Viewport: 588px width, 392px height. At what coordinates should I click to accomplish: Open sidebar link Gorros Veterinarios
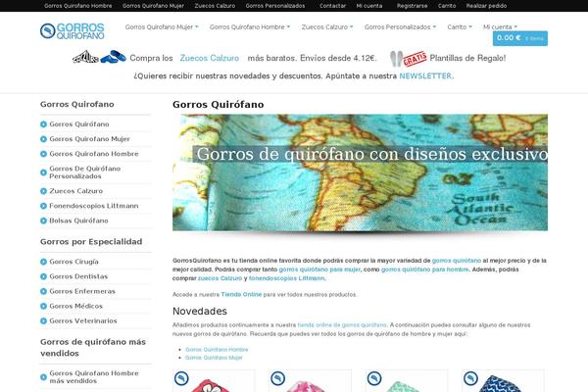click(83, 321)
